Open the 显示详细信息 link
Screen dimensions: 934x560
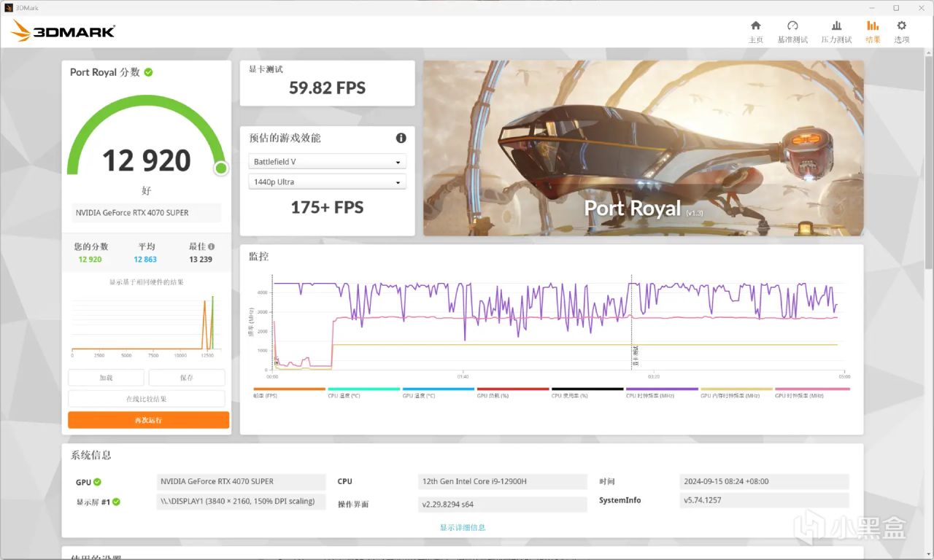pos(463,527)
